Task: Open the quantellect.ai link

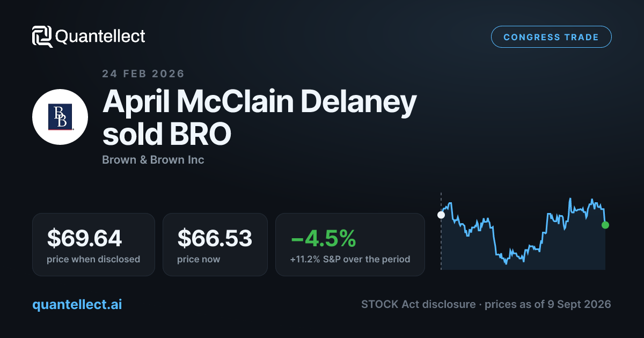Action: pos(77,304)
